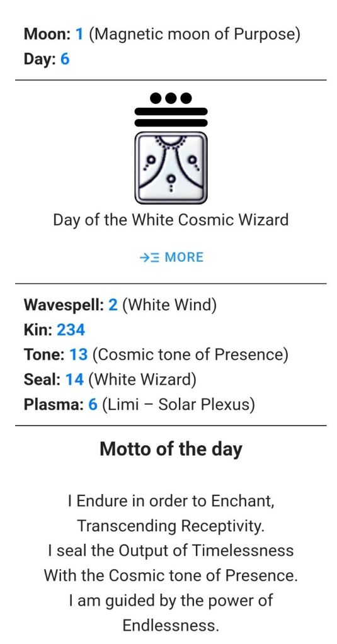Screen dimensions: 337x644
Task: Open Moon number 1 link
Action: coord(79,34)
